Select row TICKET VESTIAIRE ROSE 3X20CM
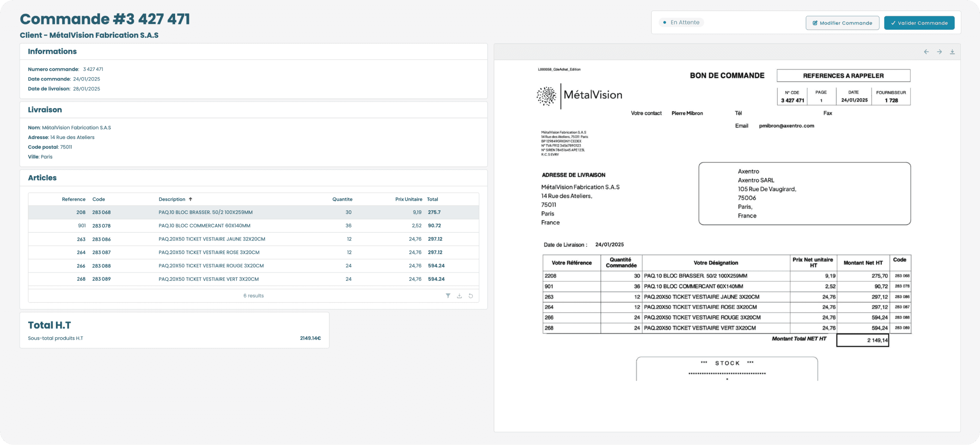This screenshot has height=445, width=980. click(254, 252)
